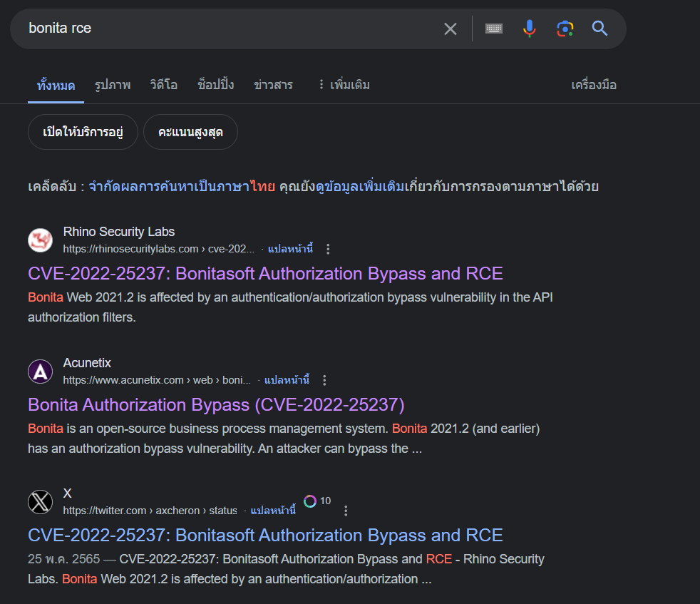Toggle the 'เปิดให้บริการอยู่' filter chip
700x604 pixels.
(x=83, y=133)
